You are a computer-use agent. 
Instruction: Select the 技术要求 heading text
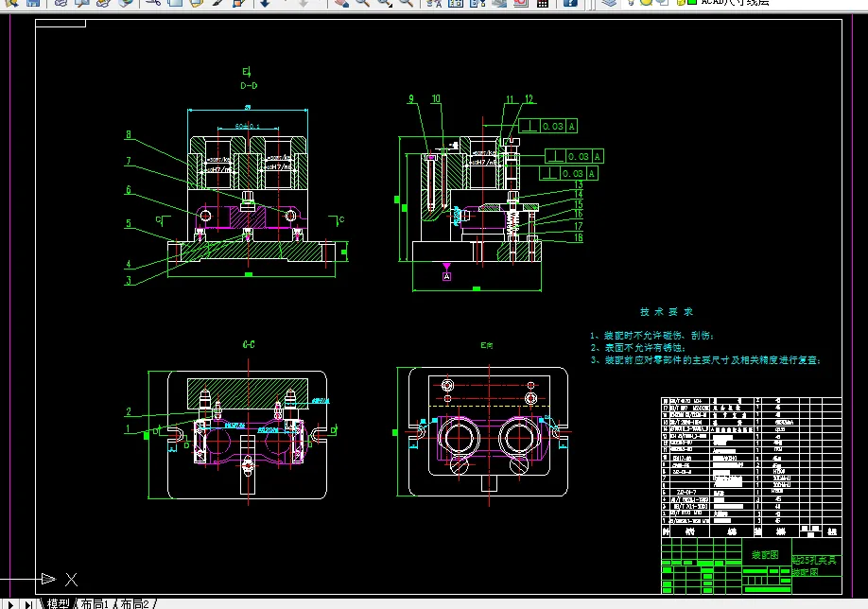pos(667,312)
